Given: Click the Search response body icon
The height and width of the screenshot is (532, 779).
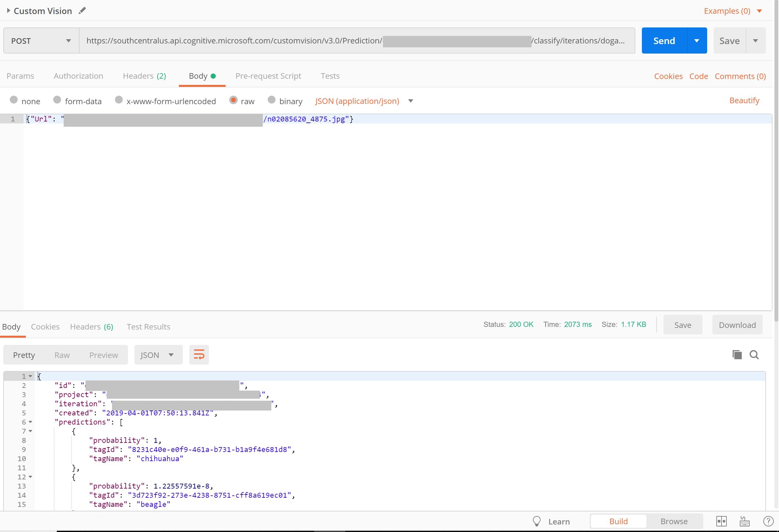Looking at the screenshot, I should pyautogui.click(x=755, y=354).
